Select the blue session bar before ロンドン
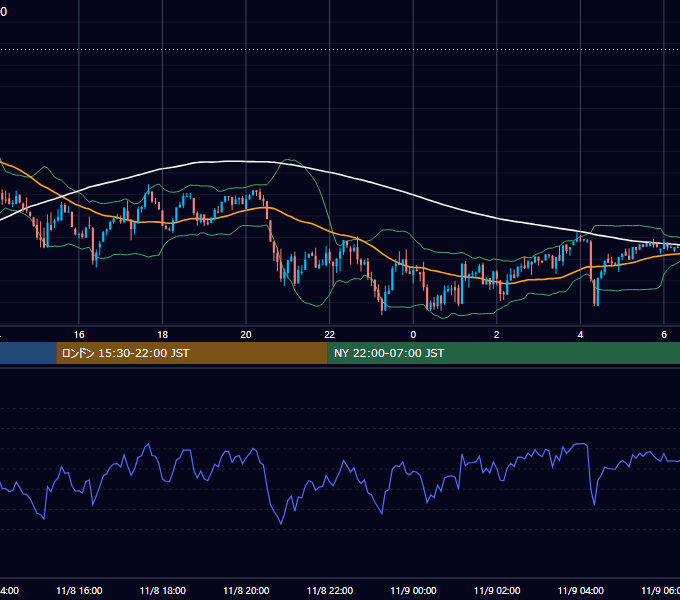The width and height of the screenshot is (680, 600). pyautogui.click(x=28, y=353)
